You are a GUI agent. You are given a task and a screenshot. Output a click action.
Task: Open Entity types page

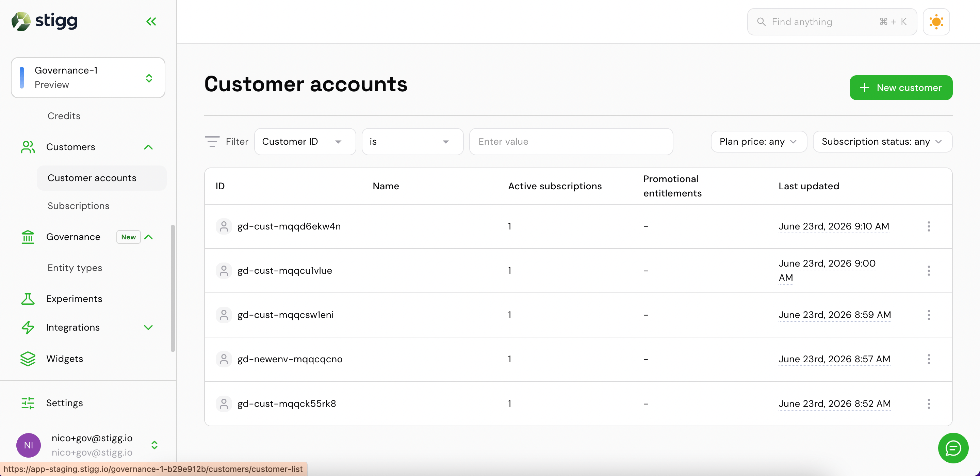coord(75,268)
